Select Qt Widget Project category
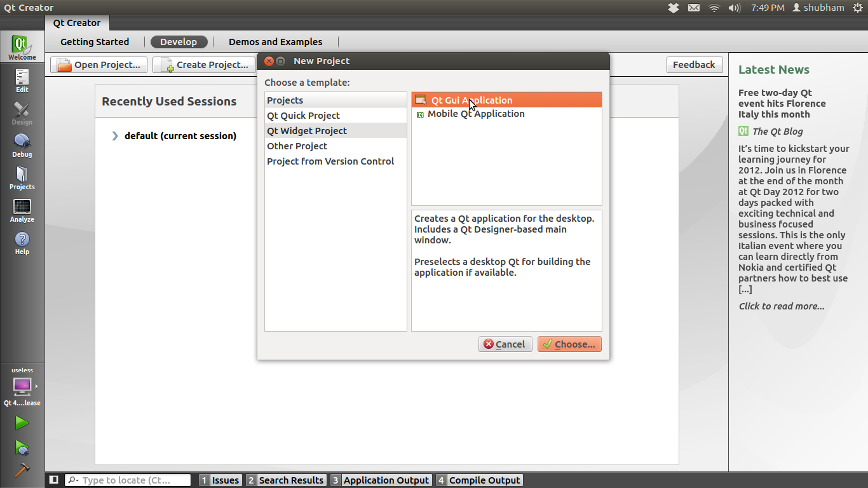 click(x=336, y=131)
